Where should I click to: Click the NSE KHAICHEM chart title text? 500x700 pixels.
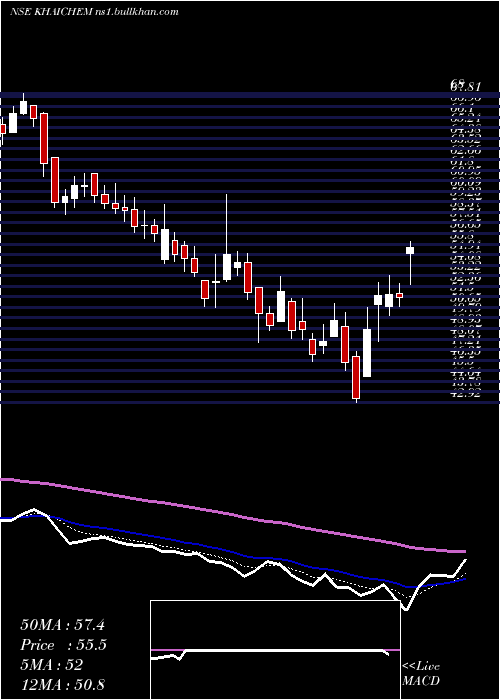pos(95,12)
